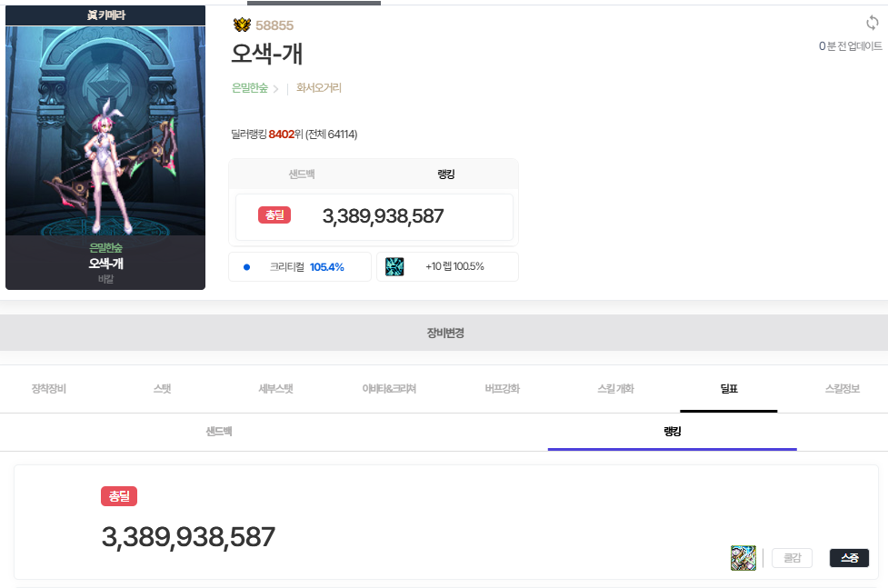888x588 pixels.
Task: Click the 총딜 badge in summary card
Action: pos(274,215)
